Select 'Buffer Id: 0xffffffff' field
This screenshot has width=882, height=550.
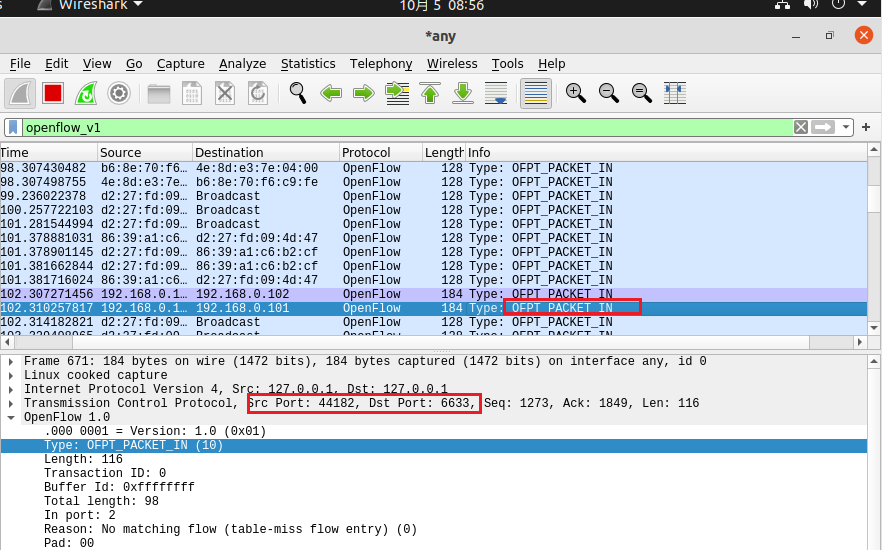(x=119, y=487)
